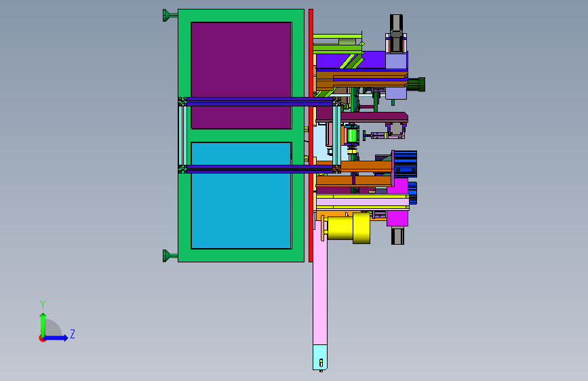
Task: Select the light cyan block below pink bar
Action: coord(320,357)
